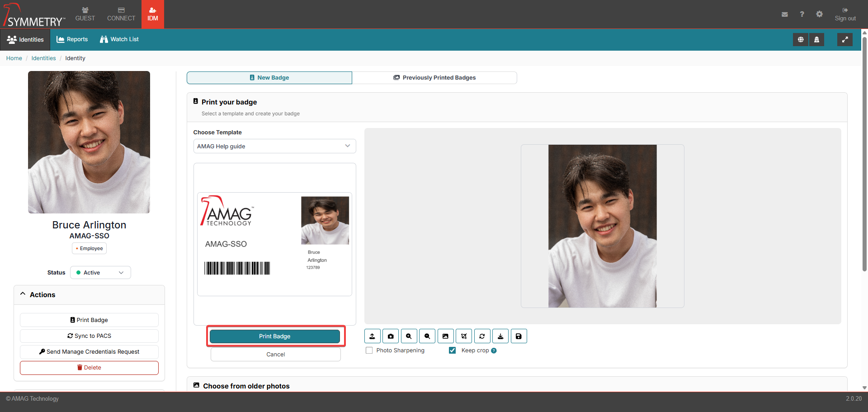The image size is (868, 412).
Task: Click the teal Print Badge button
Action: pyautogui.click(x=275, y=336)
